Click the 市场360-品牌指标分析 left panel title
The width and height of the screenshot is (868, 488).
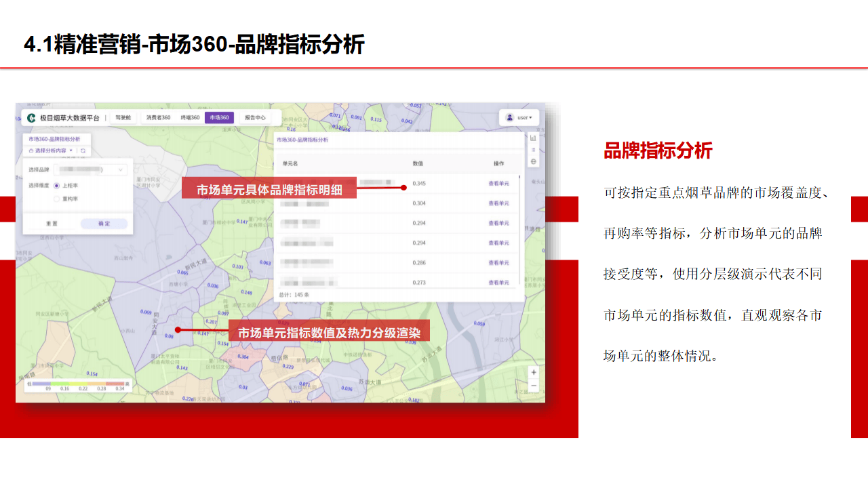click(x=54, y=138)
